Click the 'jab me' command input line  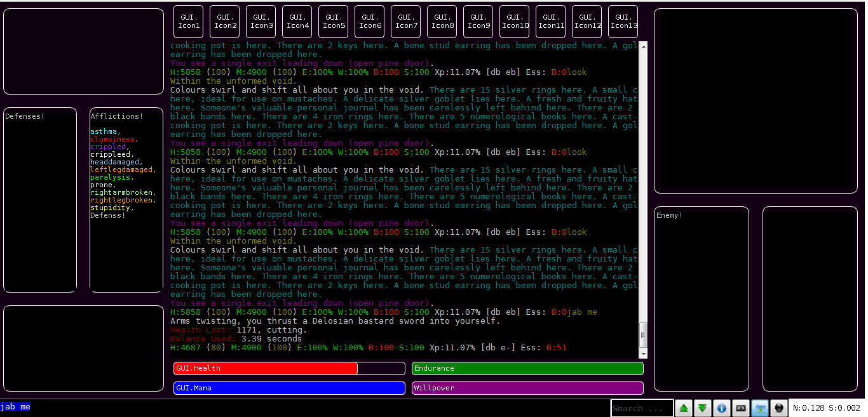click(x=305, y=407)
